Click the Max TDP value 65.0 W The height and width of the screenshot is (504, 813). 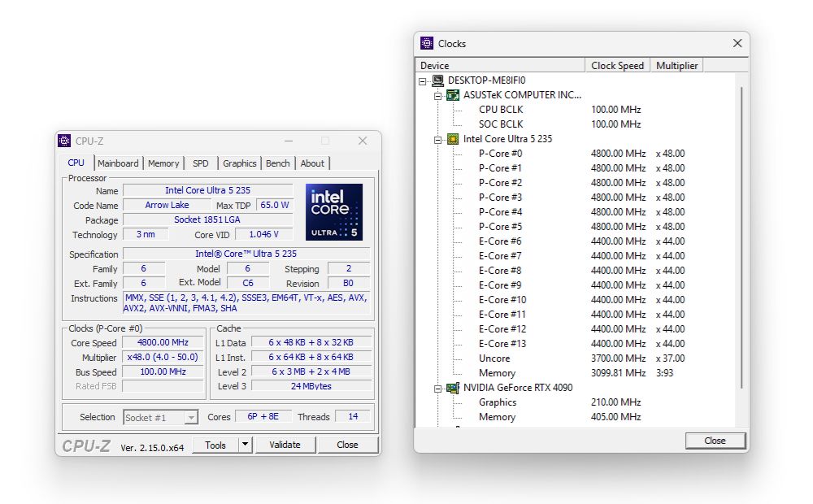(x=275, y=205)
